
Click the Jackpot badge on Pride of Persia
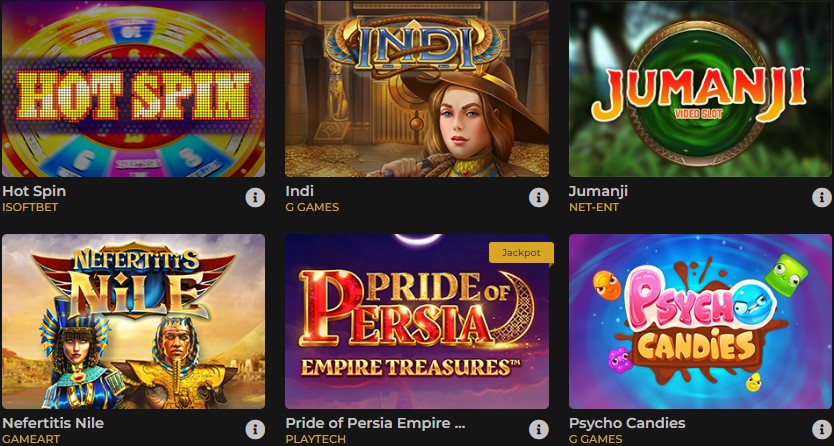click(x=521, y=253)
